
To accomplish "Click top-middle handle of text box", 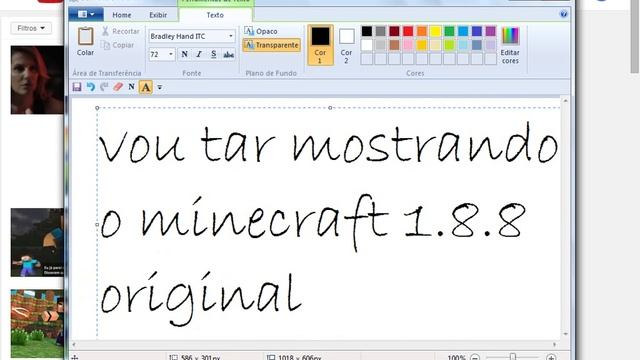I will pos(330,108).
